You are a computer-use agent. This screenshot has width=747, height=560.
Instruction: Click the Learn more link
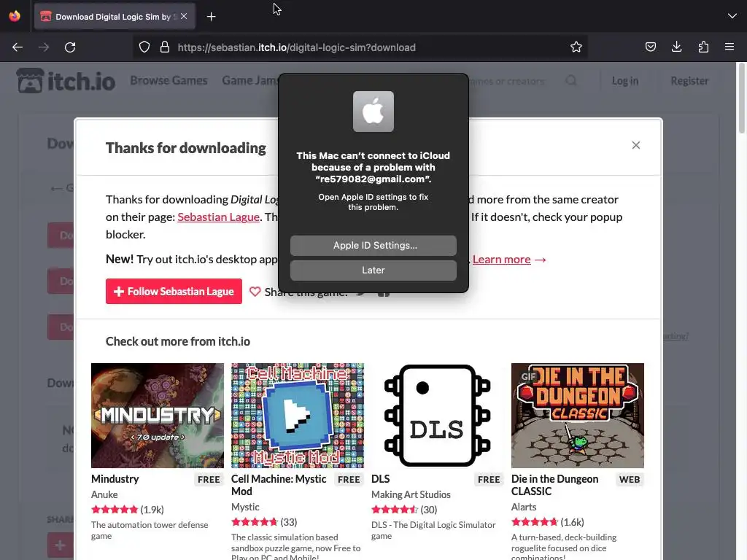[502, 259]
